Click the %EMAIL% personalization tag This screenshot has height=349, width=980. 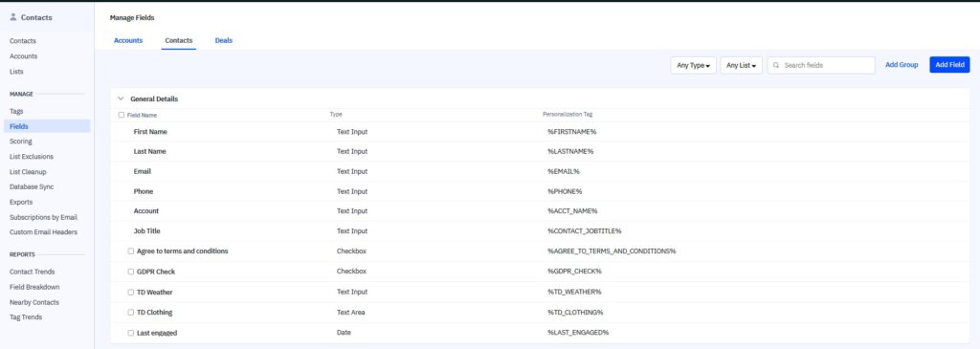[x=564, y=171]
